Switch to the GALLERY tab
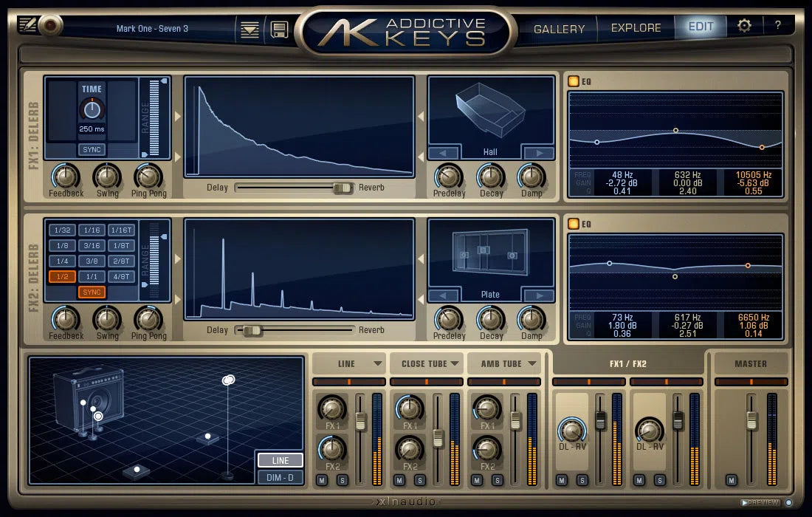812x517 pixels. [559, 28]
